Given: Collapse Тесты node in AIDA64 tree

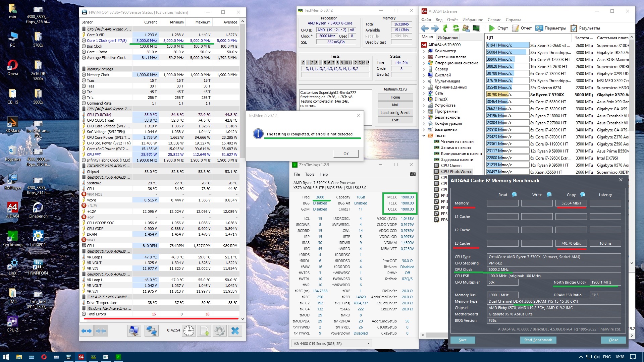Looking at the screenshot, I should click(x=424, y=135).
